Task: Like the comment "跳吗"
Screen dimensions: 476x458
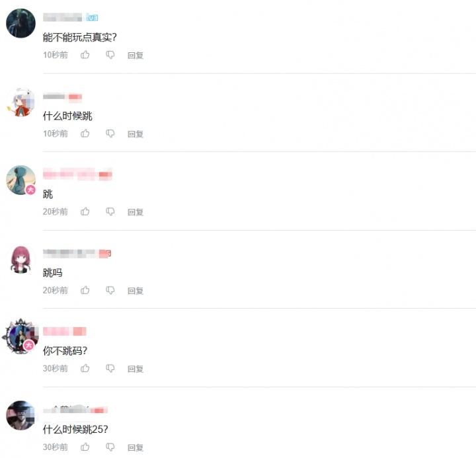Action: click(x=85, y=290)
